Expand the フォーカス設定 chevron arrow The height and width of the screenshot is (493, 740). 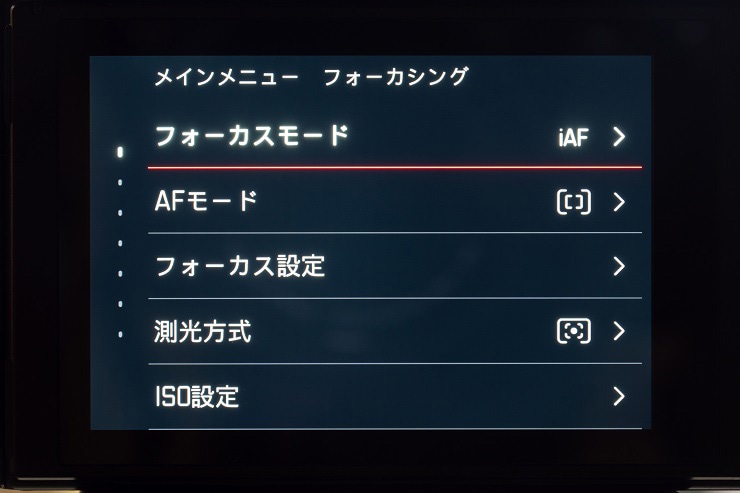pos(619,266)
